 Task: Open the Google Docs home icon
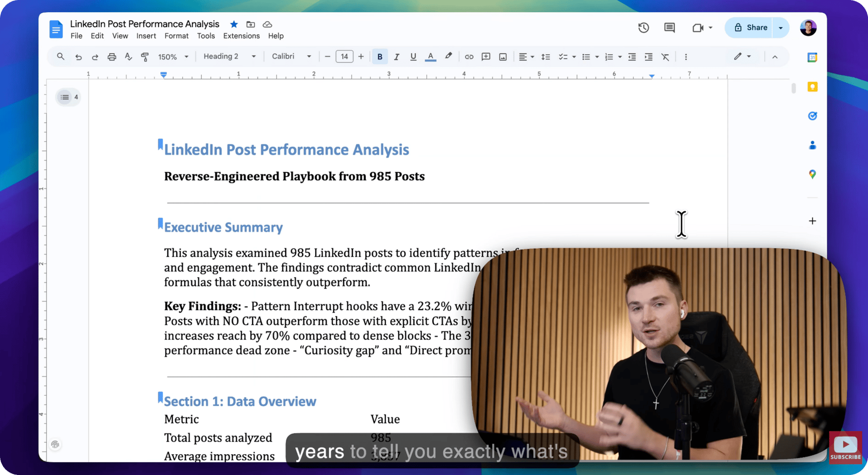[x=56, y=29]
